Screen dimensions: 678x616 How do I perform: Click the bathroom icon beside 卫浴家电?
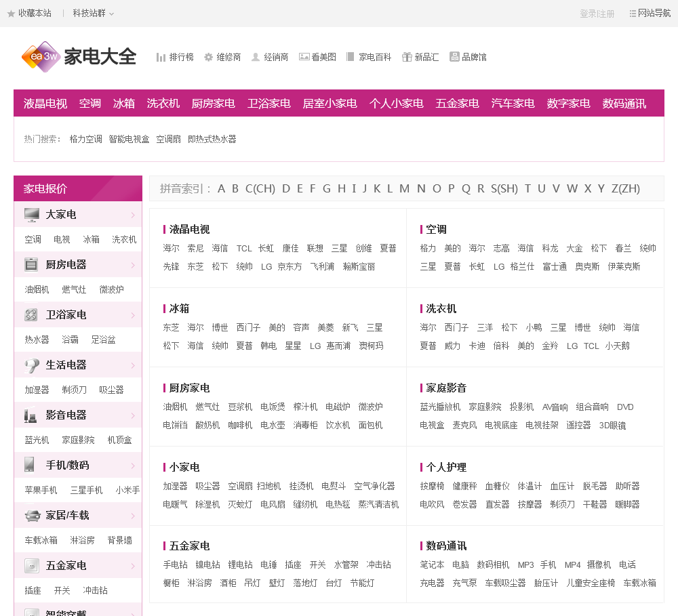click(31, 314)
